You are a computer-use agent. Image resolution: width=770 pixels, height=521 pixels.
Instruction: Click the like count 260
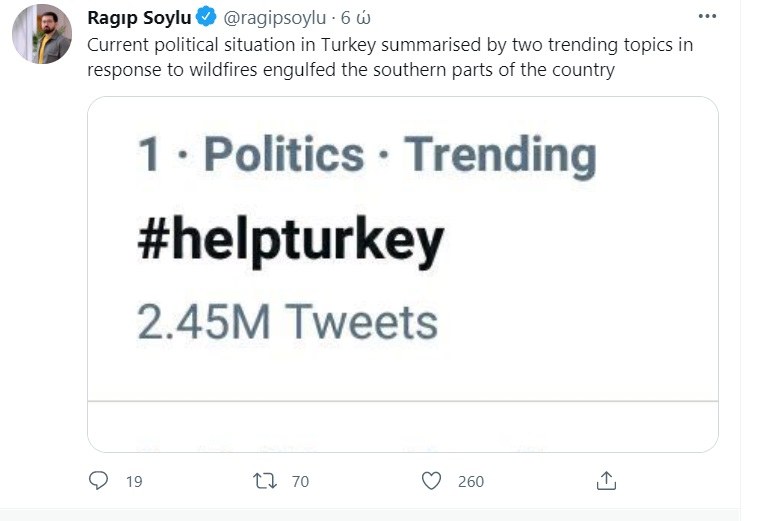[x=470, y=482]
